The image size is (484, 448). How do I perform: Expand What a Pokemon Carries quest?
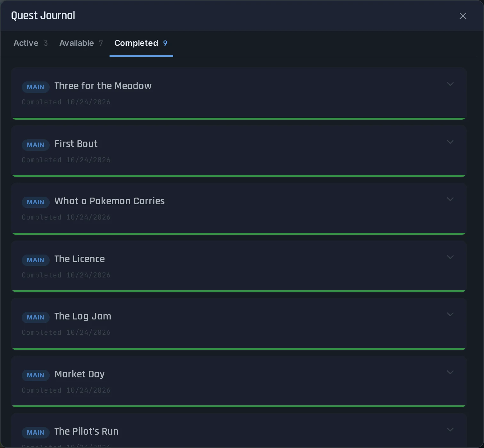450,199
